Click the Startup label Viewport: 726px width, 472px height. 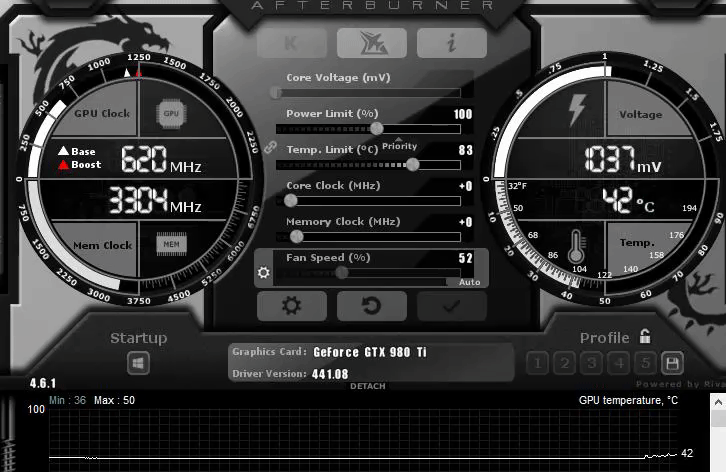click(138, 338)
